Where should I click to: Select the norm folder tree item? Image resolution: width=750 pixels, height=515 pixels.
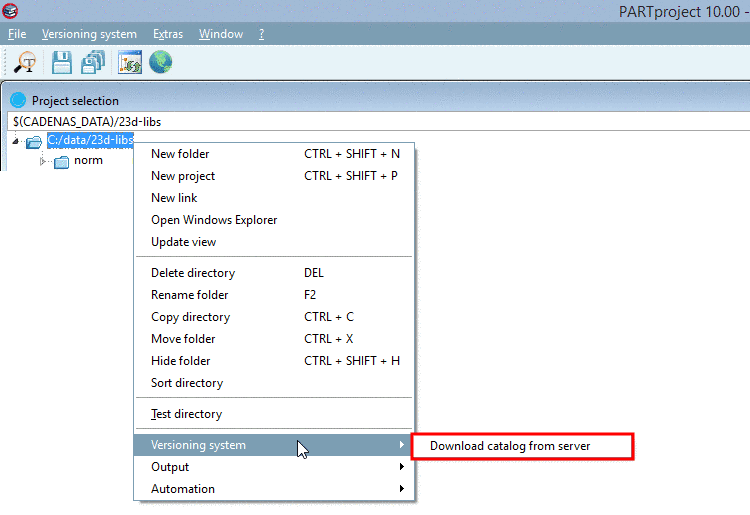[x=88, y=160]
